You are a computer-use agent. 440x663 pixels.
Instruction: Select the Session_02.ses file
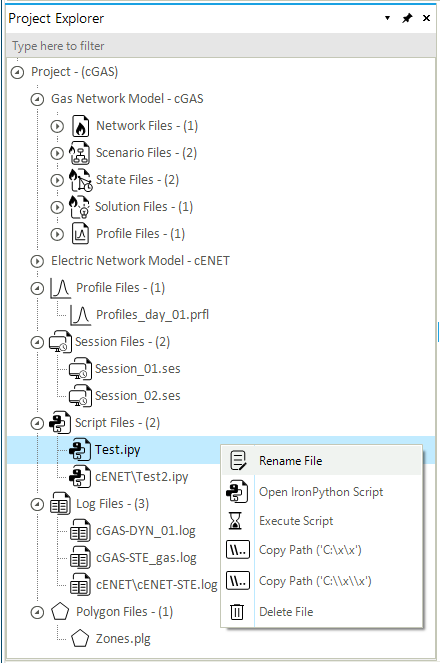pyautogui.click(x=138, y=396)
